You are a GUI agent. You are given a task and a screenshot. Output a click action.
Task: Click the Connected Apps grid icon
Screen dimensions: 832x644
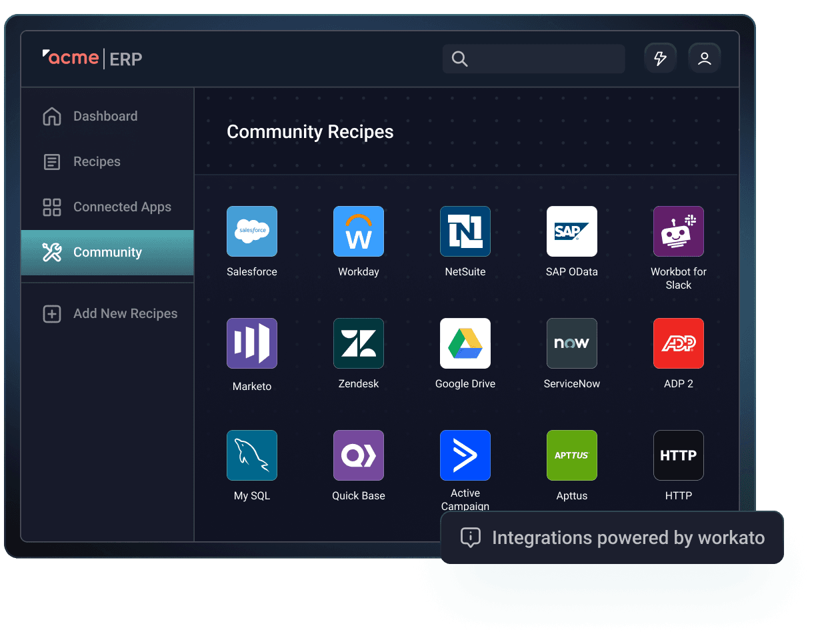click(x=52, y=207)
